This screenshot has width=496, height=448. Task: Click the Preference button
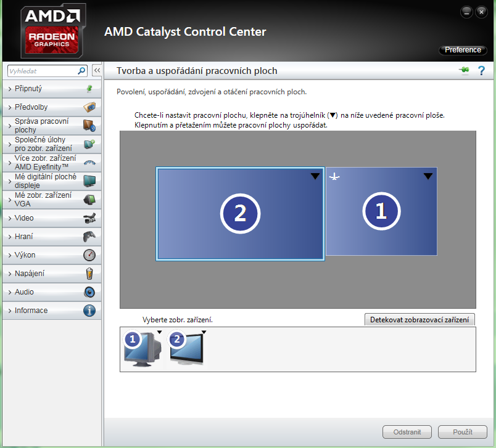tap(463, 50)
